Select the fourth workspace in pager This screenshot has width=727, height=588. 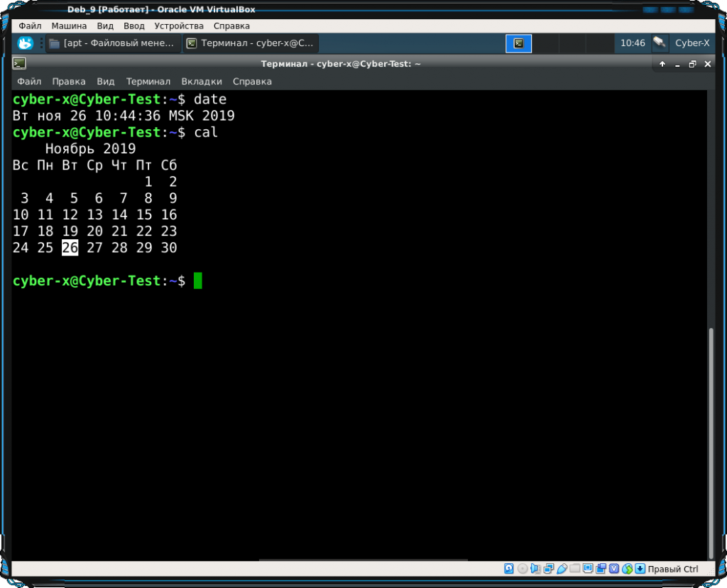(599, 43)
